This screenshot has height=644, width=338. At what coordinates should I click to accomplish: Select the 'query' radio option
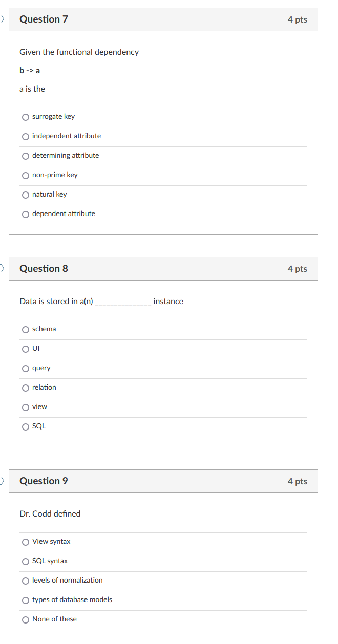tap(26, 368)
